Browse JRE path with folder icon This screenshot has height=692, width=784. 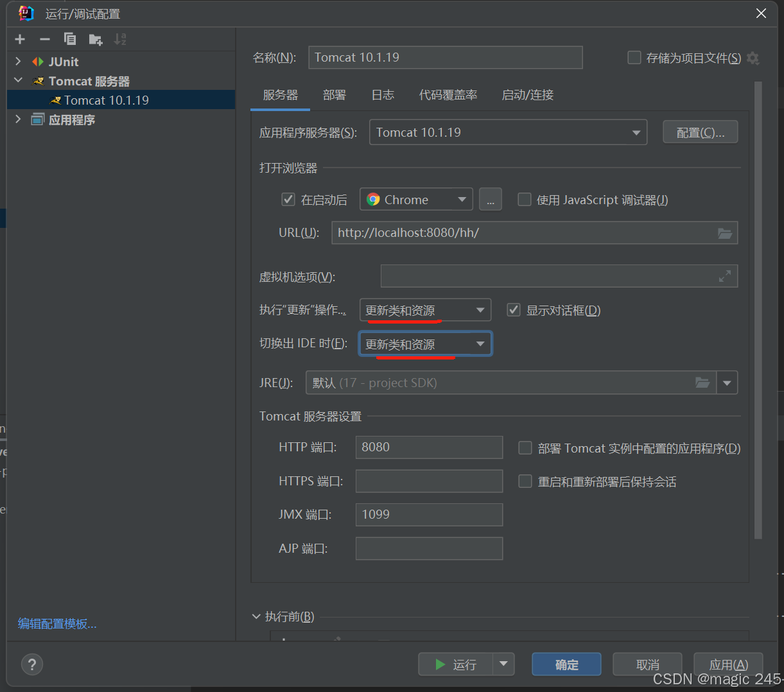(x=702, y=383)
